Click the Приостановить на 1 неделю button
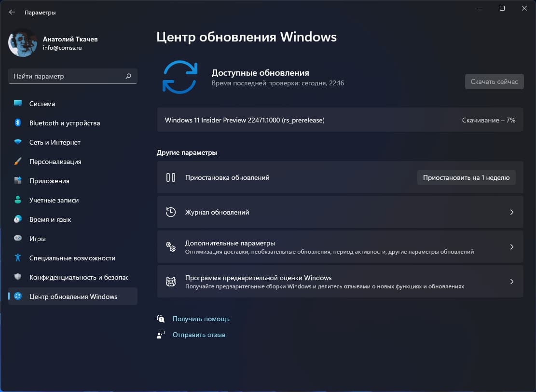The width and height of the screenshot is (536, 392). coord(466,177)
